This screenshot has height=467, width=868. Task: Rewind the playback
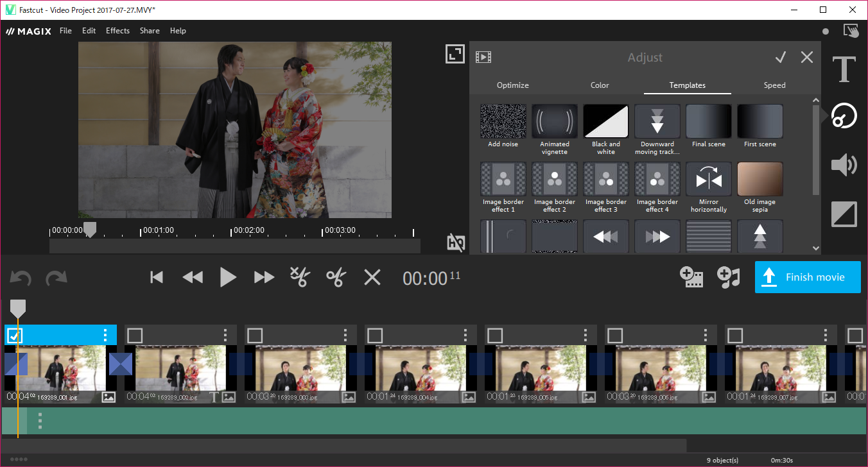[x=193, y=277]
